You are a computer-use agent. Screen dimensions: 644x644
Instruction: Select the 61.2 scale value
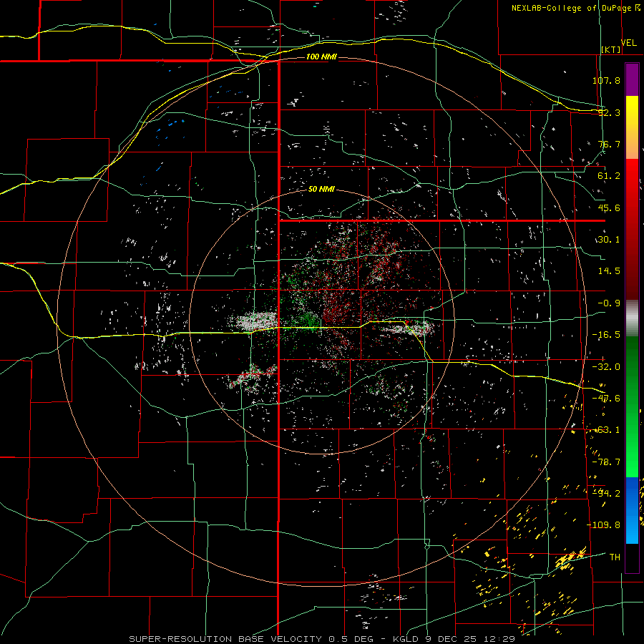pos(609,176)
